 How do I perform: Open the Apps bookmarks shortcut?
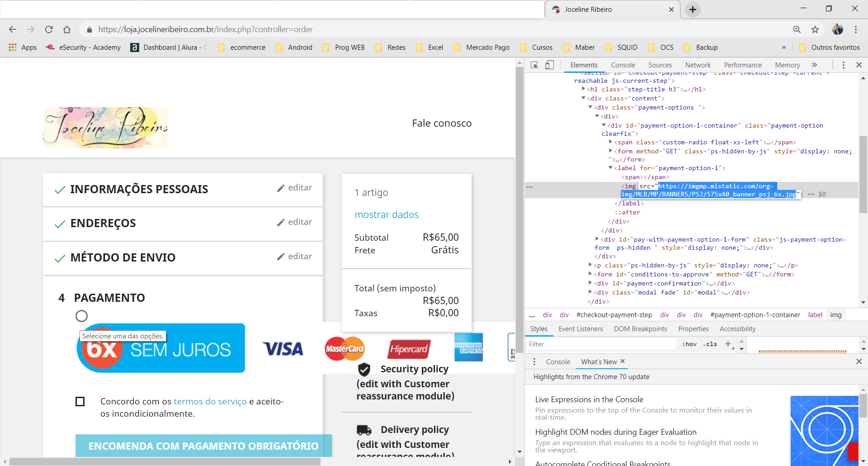point(23,48)
